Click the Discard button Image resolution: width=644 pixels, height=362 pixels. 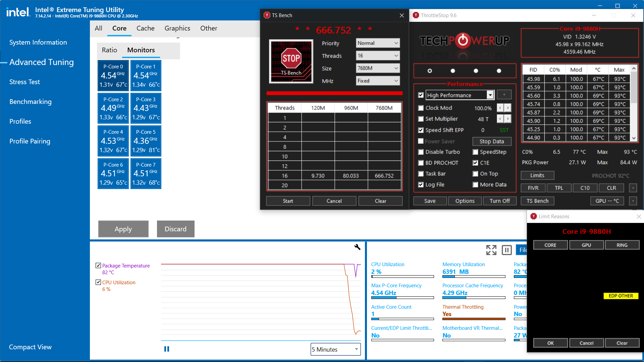point(176,229)
